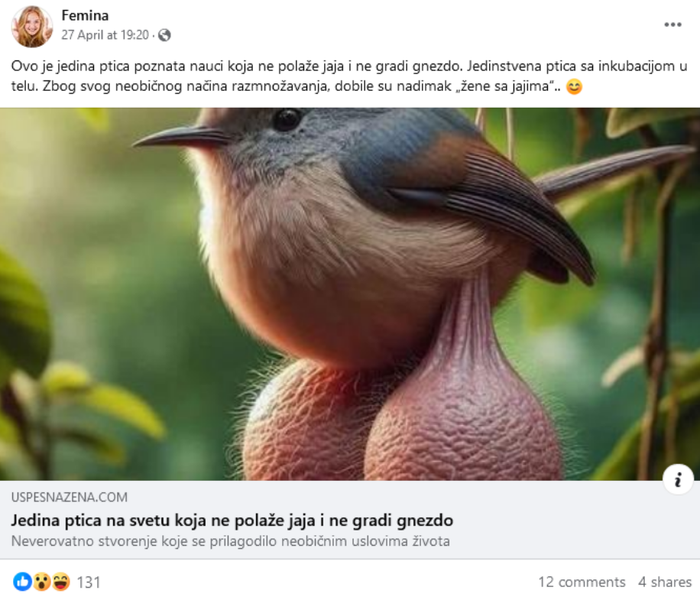Click the post caption starting 'Ovo je jedina ptica'

click(x=349, y=76)
